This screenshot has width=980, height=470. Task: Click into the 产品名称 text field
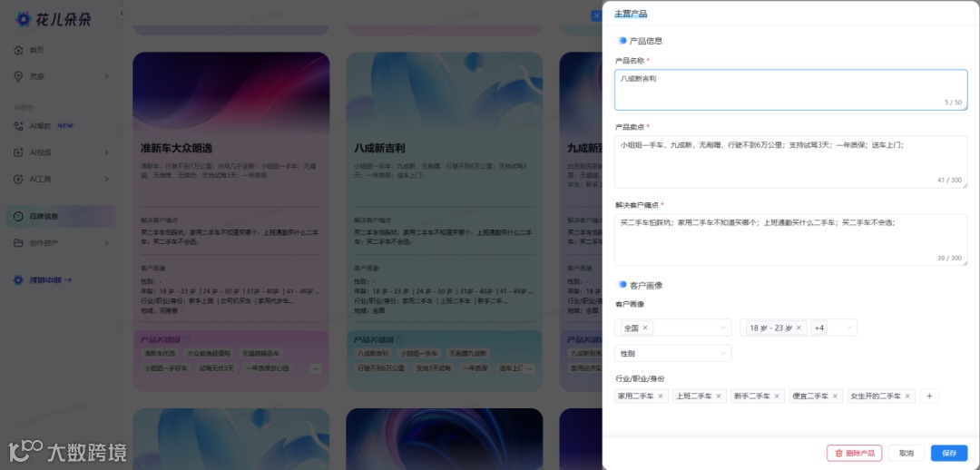pyautogui.click(x=790, y=90)
